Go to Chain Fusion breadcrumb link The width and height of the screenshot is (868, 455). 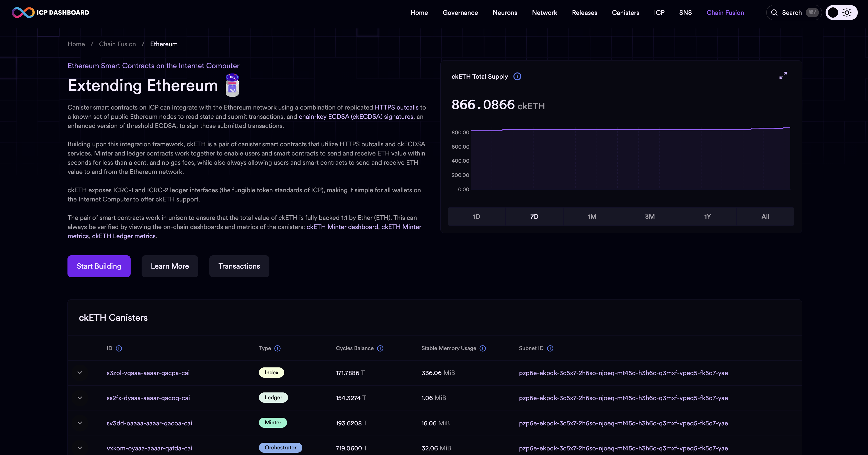pos(117,44)
